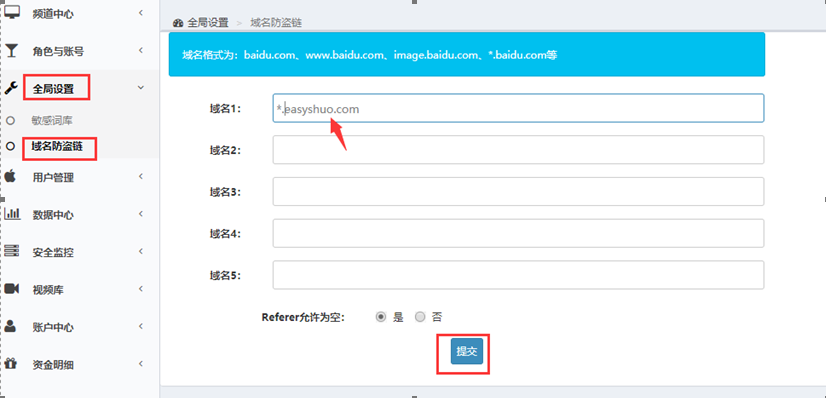This screenshot has height=398, width=826.
Task: Click 全局设置 in the breadcrumb
Action: (x=208, y=23)
